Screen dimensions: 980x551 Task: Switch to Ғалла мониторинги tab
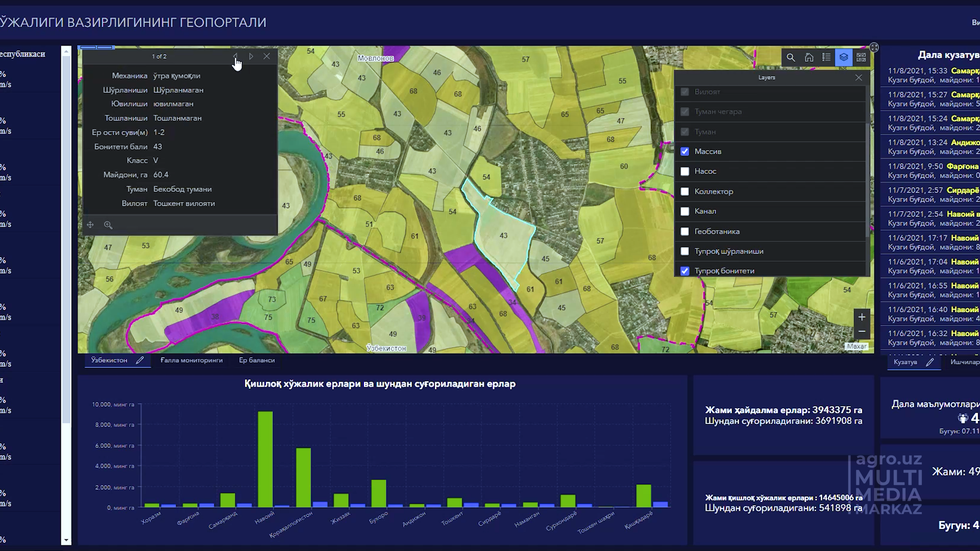click(191, 360)
